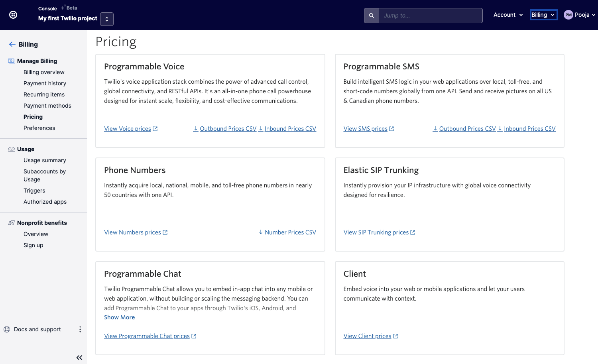Open the project switcher arrows button
This screenshot has height=364, width=598.
point(107,19)
